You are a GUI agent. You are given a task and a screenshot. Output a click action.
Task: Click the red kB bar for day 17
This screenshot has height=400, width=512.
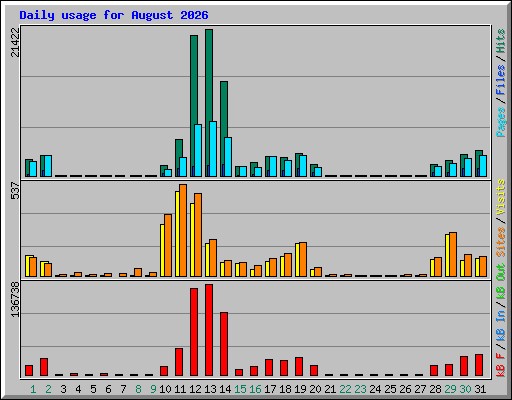(269, 368)
